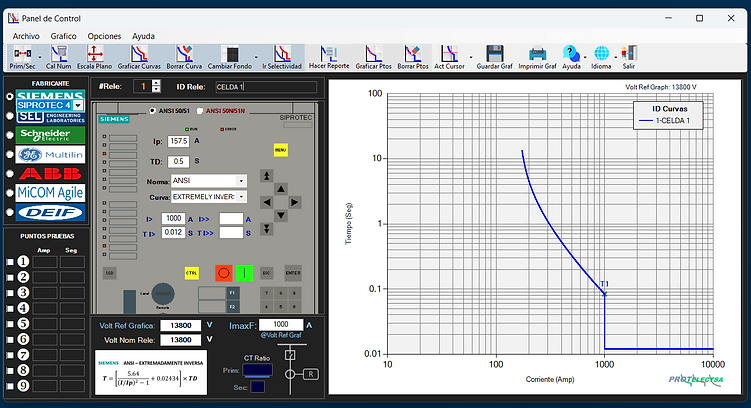Open the Opciones menu

pyautogui.click(x=104, y=36)
